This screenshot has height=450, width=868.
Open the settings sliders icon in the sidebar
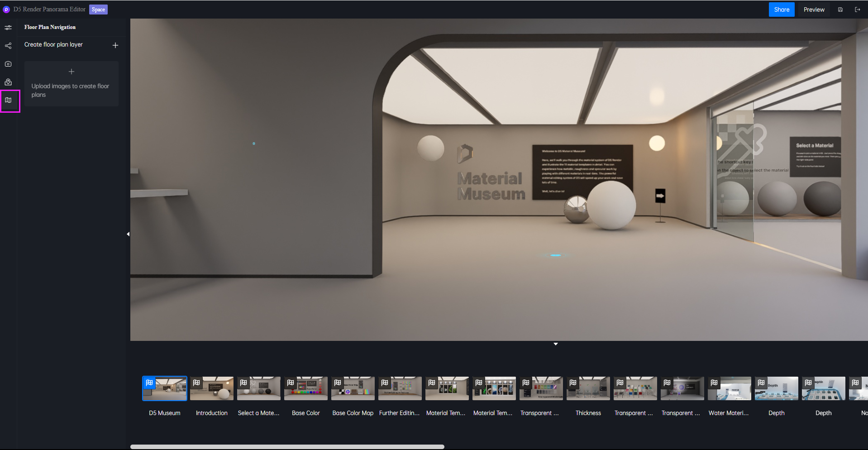pyautogui.click(x=8, y=28)
